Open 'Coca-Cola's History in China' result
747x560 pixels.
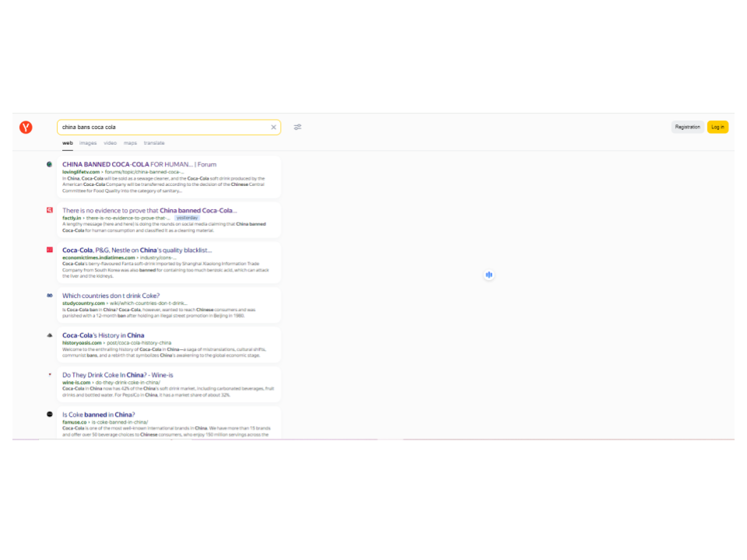point(103,335)
